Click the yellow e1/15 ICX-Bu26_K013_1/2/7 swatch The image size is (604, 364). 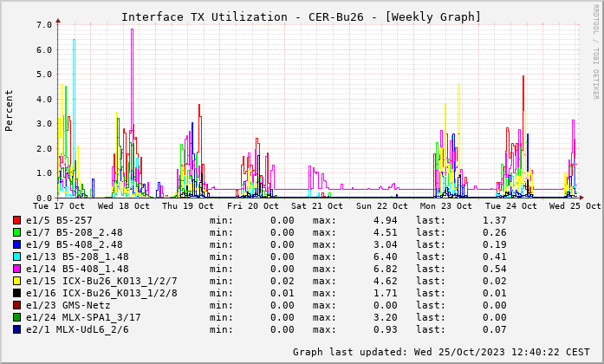17,282
